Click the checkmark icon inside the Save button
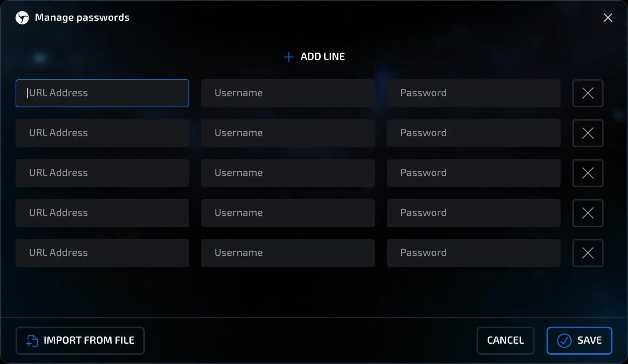The image size is (628, 364). [x=564, y=341]
